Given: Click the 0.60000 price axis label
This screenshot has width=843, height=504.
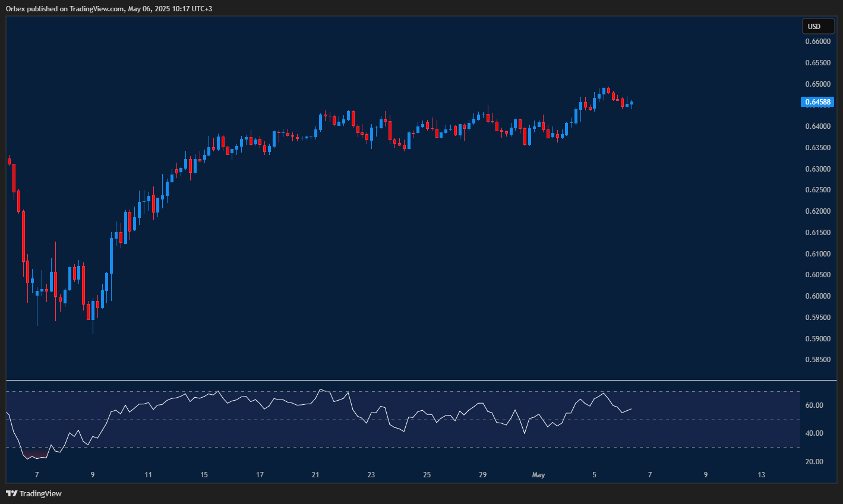Looking at the screenshot, I should click(x=817, y=296).
